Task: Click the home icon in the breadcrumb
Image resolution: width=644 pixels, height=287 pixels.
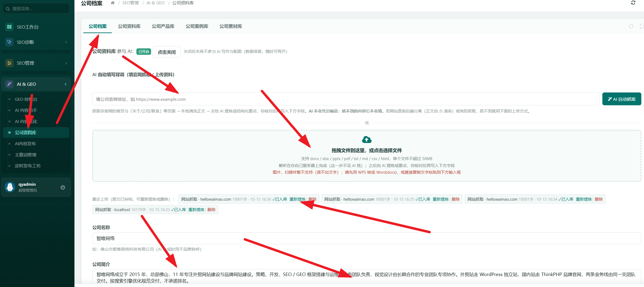Action: (113, 3)
